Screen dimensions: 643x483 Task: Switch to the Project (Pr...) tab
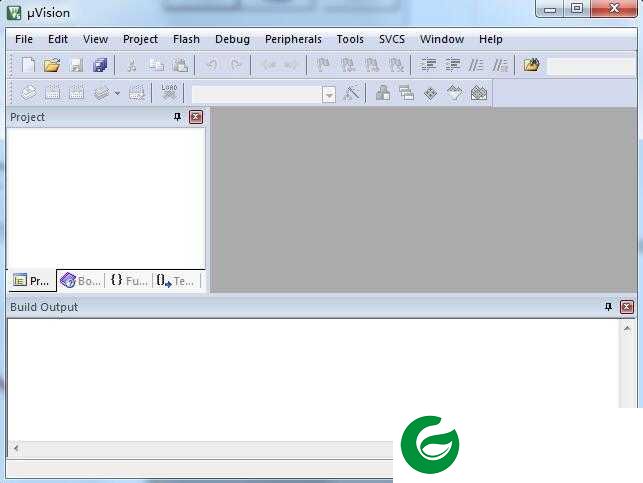click(x=32, y=280)
